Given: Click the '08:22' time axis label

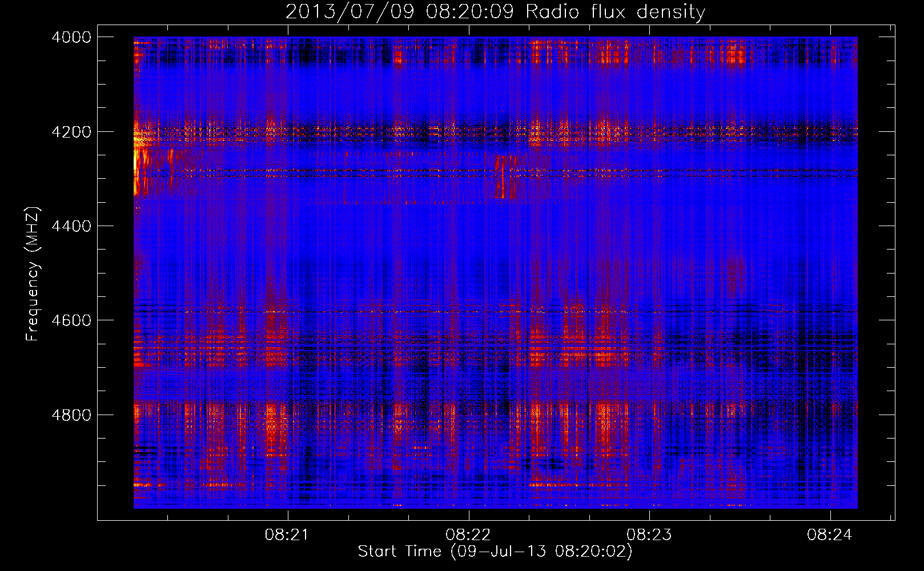Looking at the screenshot, I should (468, 535).
